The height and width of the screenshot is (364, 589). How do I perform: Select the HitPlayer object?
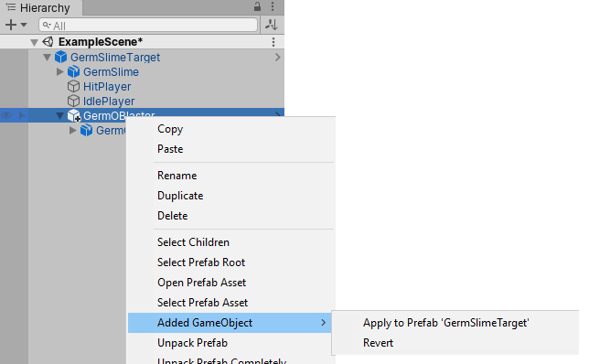click(x=107, y=87)
